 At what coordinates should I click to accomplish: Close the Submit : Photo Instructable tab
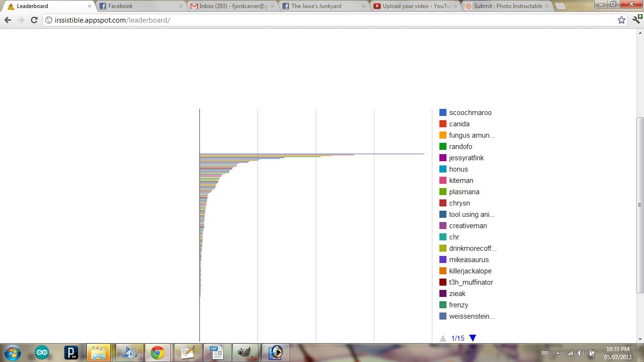pyautogui.click(x=546, y=6)
